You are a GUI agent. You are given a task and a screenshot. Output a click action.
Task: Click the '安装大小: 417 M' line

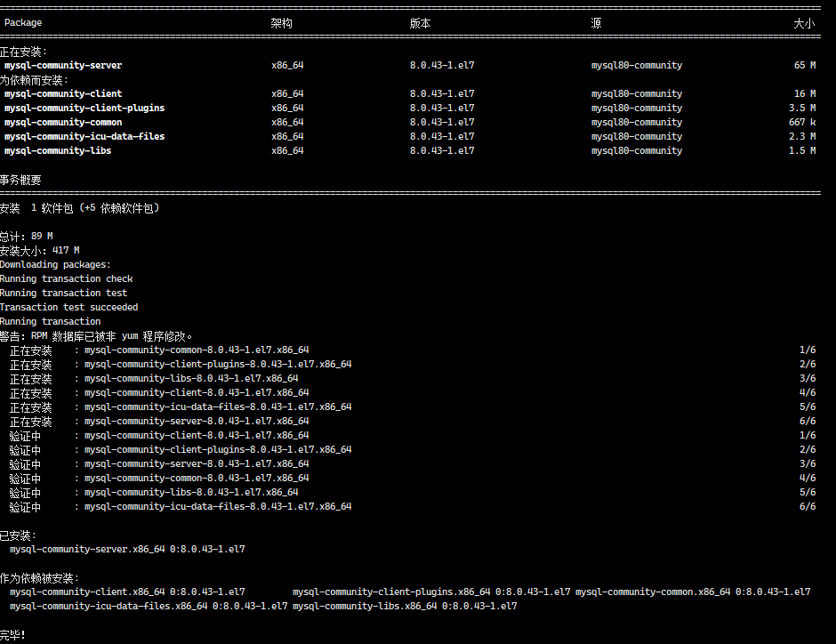(39, 250)
